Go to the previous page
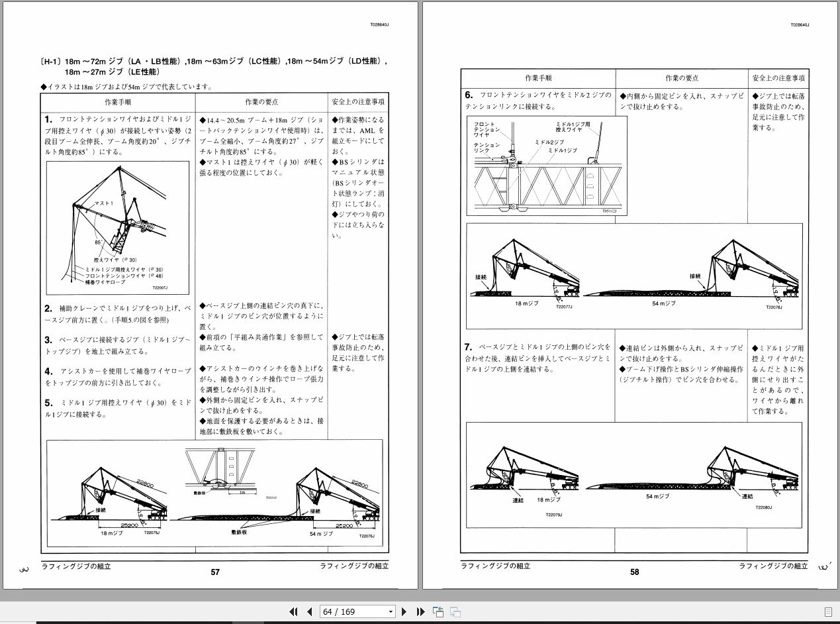 tap(309, 611)
